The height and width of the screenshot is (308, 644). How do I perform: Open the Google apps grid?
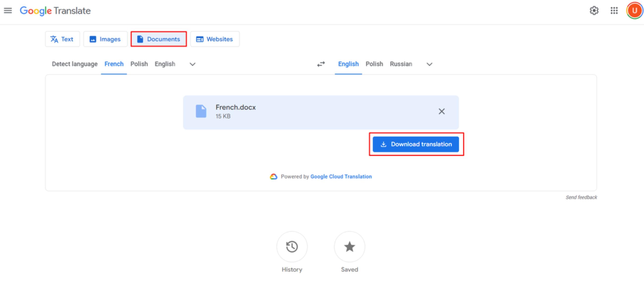click(x=614, y=11)
